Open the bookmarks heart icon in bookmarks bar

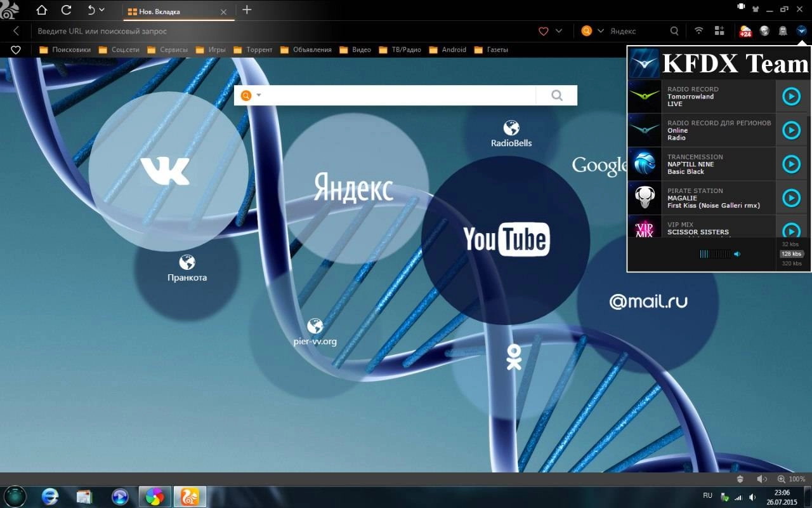[x=16, y=50]
